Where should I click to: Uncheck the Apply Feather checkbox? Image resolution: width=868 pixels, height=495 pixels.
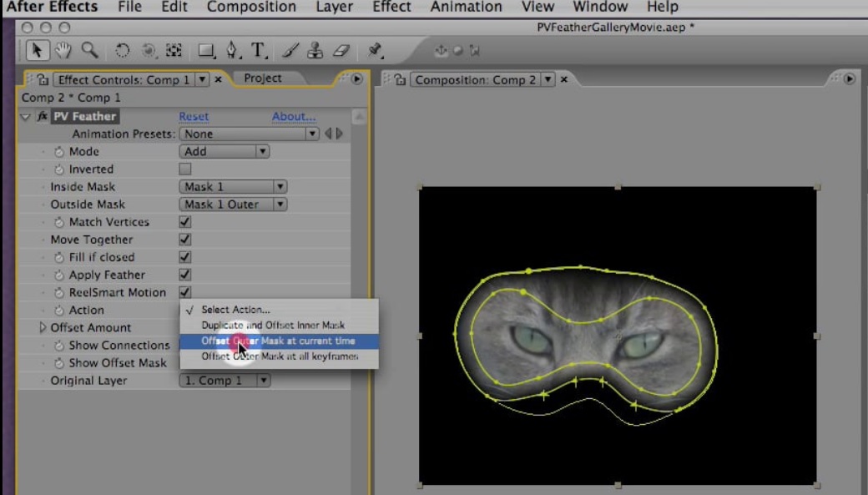pos(185,275)
